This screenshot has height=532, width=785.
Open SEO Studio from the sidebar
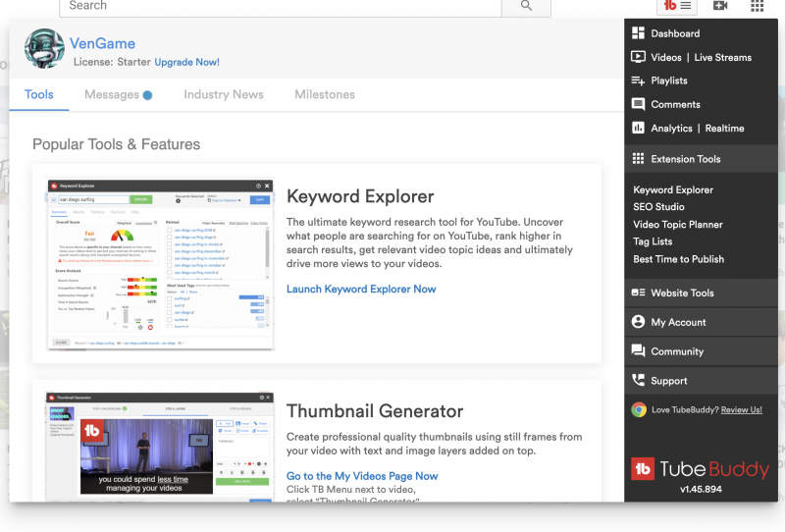pyautogui.click(x=658, y=207)
